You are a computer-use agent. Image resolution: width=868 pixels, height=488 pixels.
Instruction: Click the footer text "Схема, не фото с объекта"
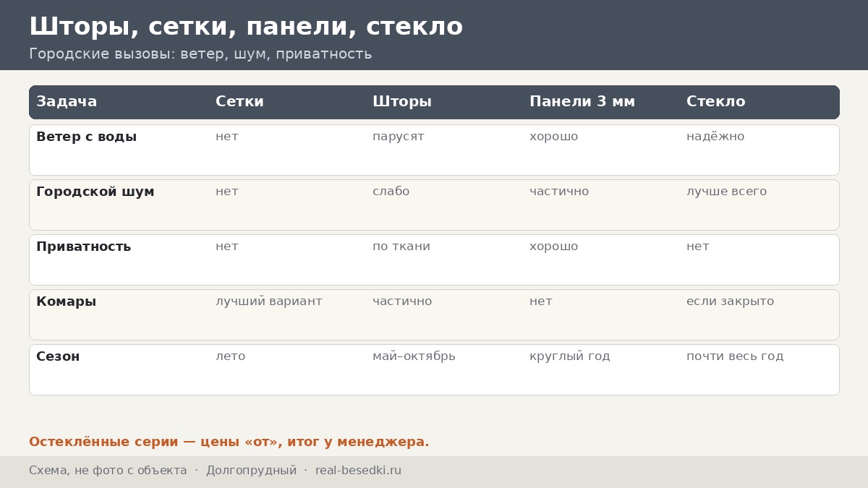coord(108,471)
